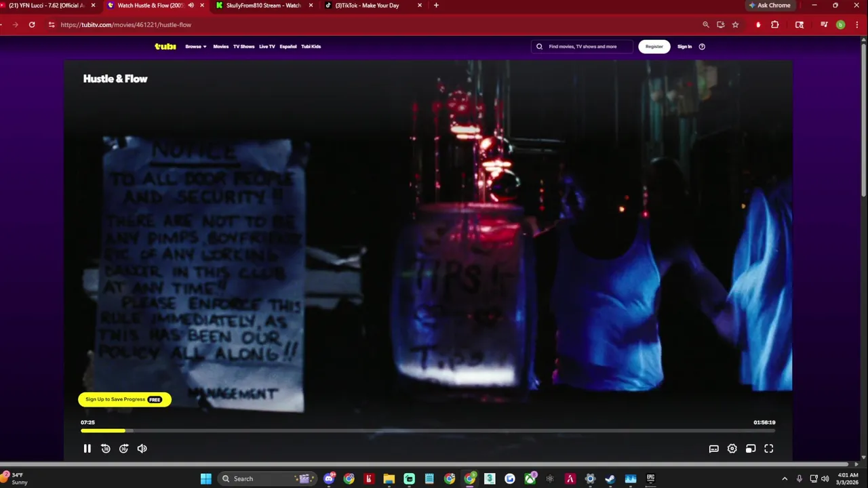Screen dimensions: 868x488
Task: Click the total duration 01:56:19
Action: tap(764, 422)
